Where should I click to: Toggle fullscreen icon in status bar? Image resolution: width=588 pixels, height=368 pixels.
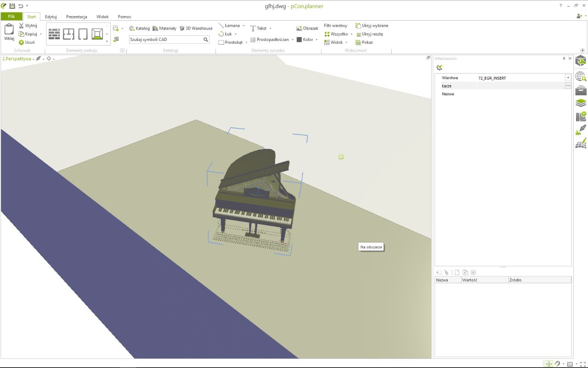(583, 364)
